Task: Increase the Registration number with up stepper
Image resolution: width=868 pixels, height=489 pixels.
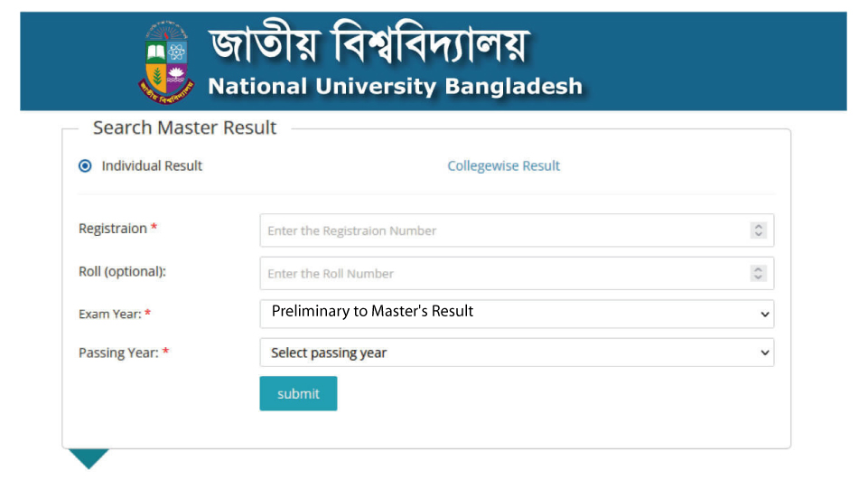Action: (x=759, y=226)
